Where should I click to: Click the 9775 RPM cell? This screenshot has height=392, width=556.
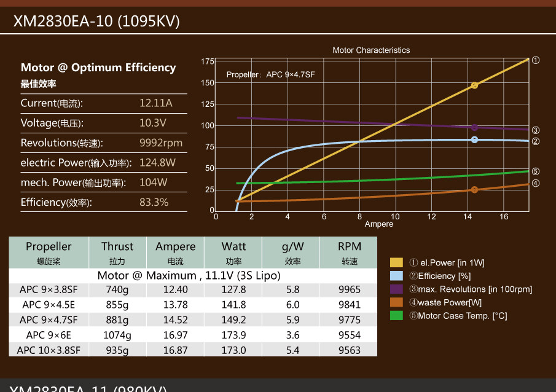point(349,320)
